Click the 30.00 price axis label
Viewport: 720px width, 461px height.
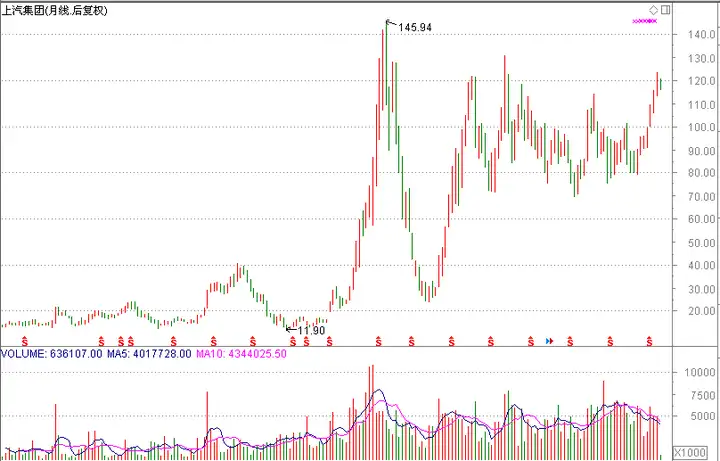[x=701, y=289]
